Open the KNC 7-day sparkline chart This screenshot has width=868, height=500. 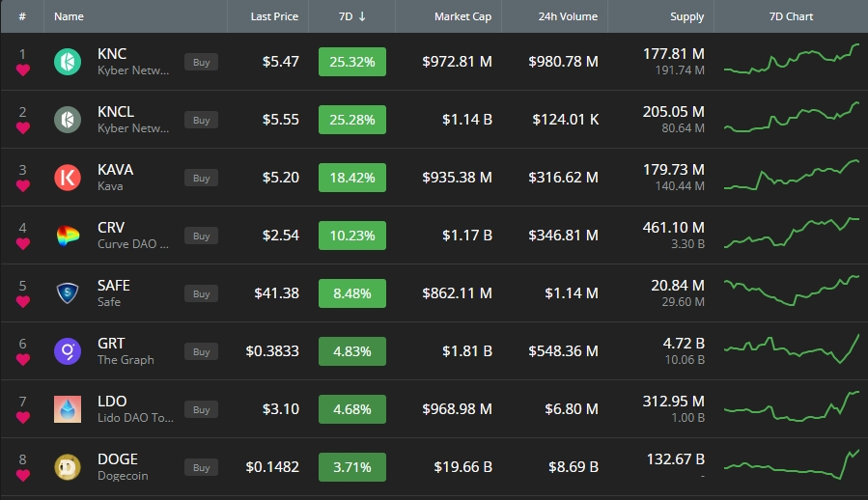click(x=792, y=59)
